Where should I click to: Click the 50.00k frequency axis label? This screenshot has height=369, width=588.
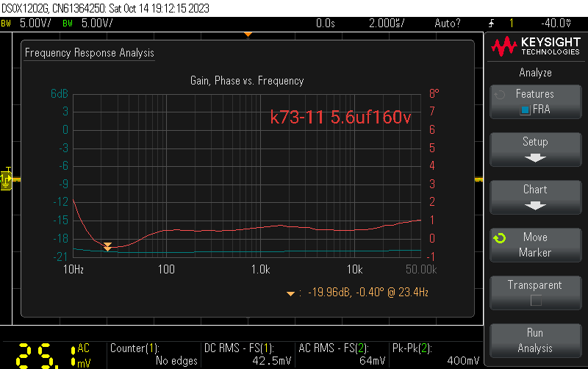(x=421, y=269)
